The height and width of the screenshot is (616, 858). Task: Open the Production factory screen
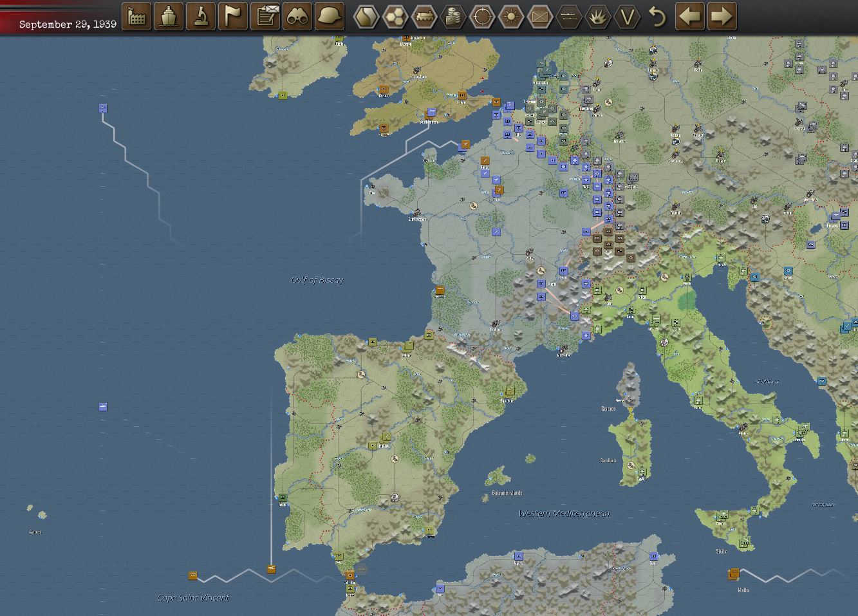click(x=136, y=16)
